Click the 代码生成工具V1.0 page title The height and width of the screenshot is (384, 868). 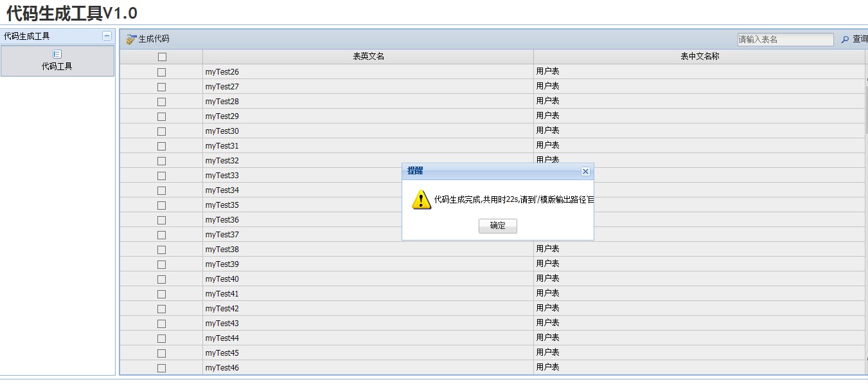click(72, 13)
